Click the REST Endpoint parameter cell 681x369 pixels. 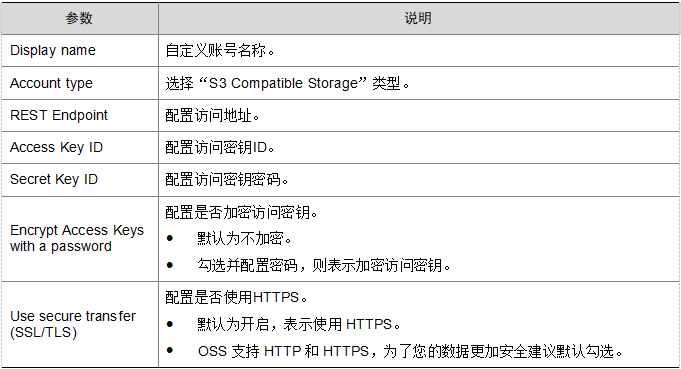tap(79, 115)
